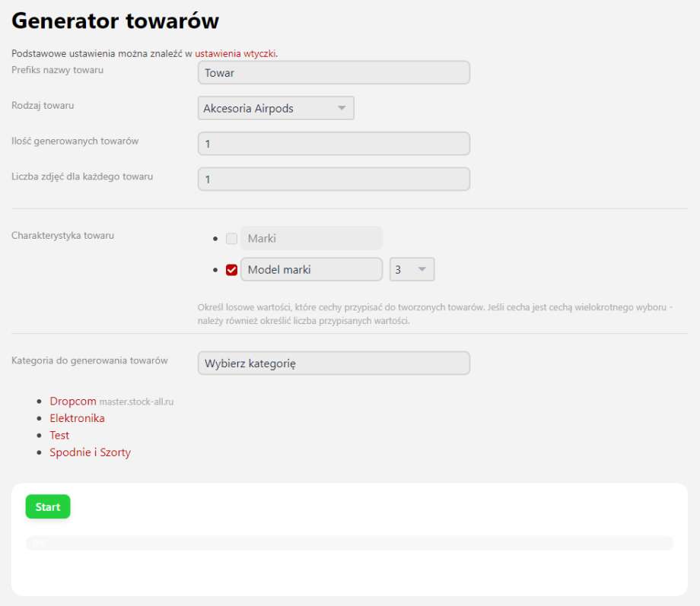The width and height of the screenshot is (700, 606).
Task: Select the Dropcom category link
Action: (72, 401)
